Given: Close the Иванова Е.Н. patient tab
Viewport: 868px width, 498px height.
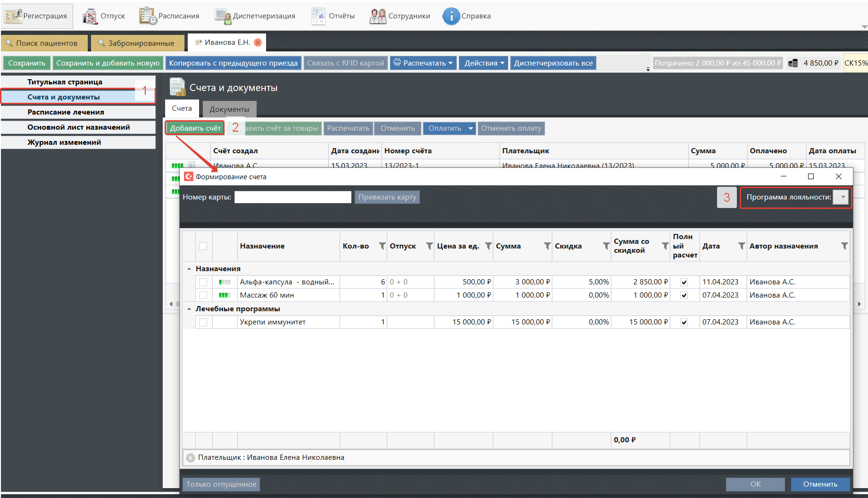Looking at the screenshot, I should [258, 42].
